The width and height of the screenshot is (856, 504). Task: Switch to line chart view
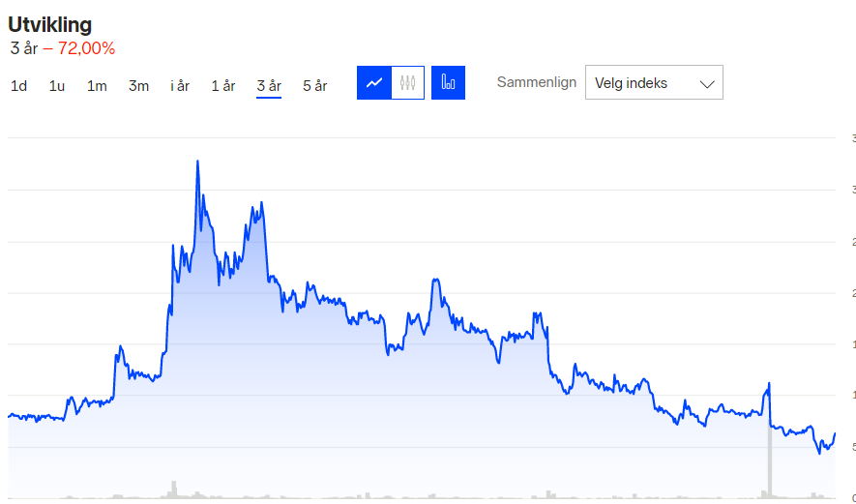pyautogui.click(x=374, y=82)
